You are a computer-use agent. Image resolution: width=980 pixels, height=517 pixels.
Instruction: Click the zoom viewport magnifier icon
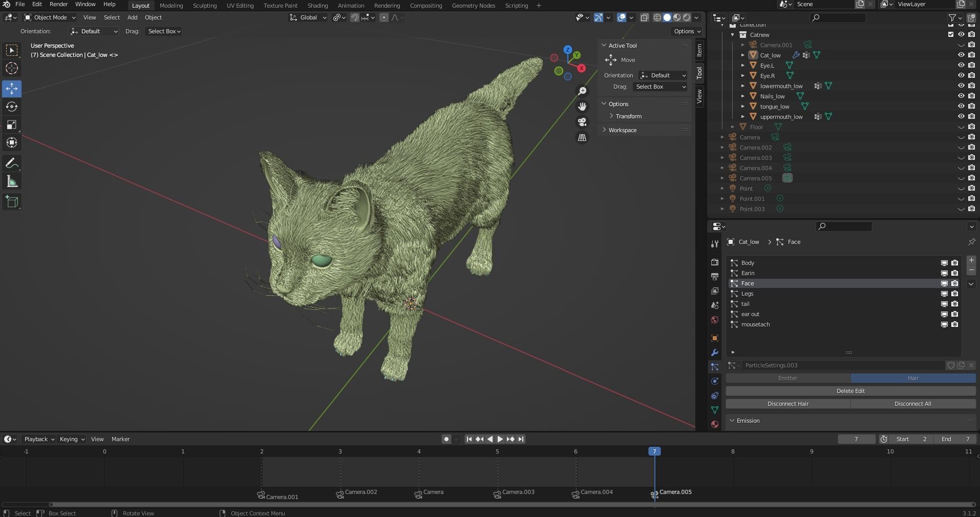coord(582,91)
